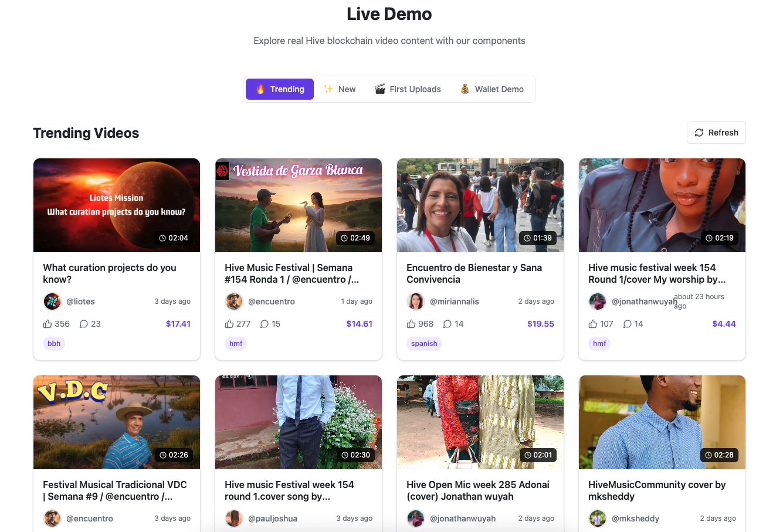The width and height of the screenshot is (766, 532).
Task: Click the like icon showing 356
Action: [48, 324]
